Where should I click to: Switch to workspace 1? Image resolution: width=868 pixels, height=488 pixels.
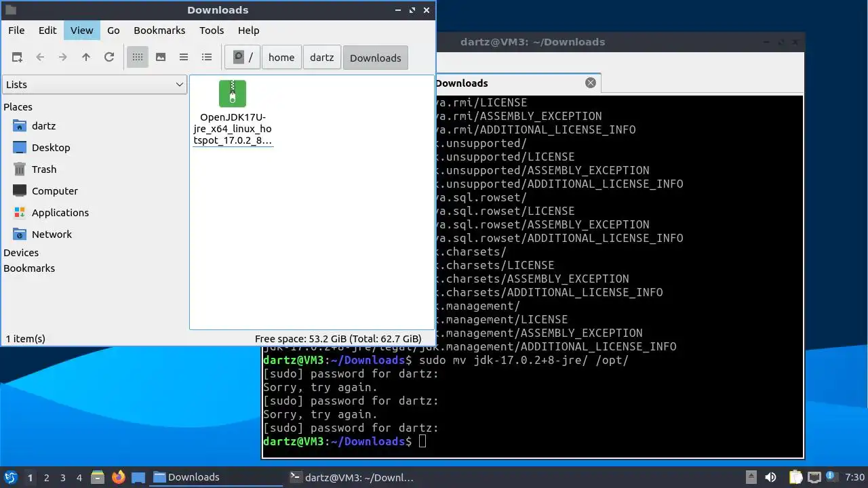click(x=30, y=478)
